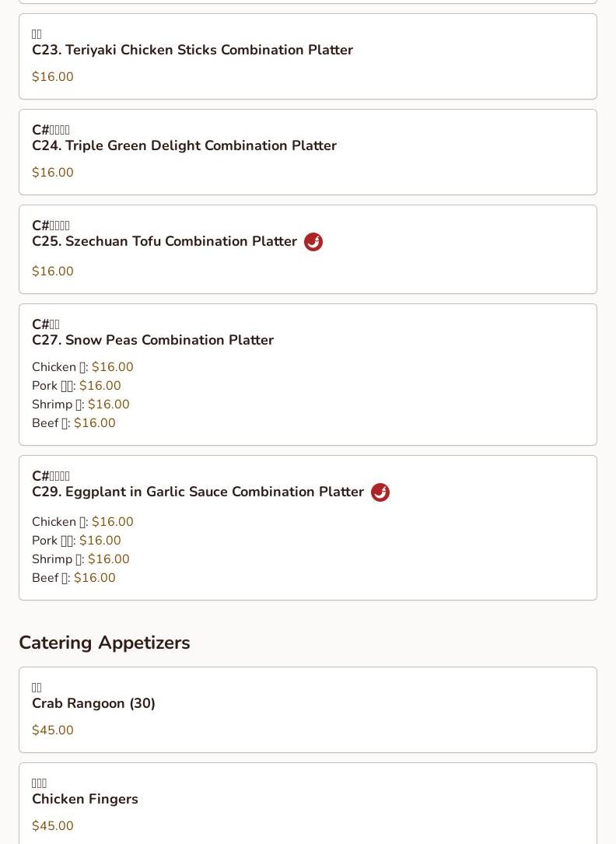The image size is (616, 844).
Task: Open C25 Szechuan Tofu Combination Platter item
Action: [x=164, y=241]
